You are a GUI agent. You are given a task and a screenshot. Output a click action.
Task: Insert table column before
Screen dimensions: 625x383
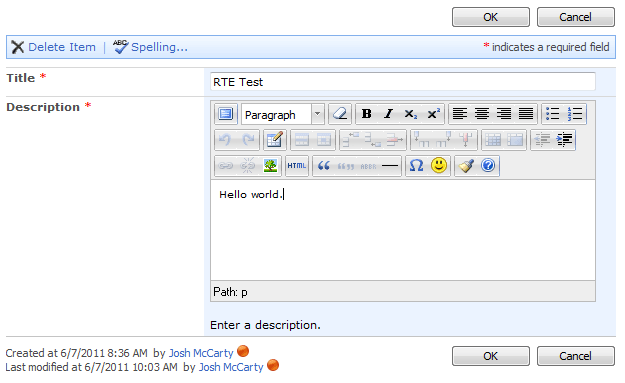pyautogui.click(x=422, y=140)
